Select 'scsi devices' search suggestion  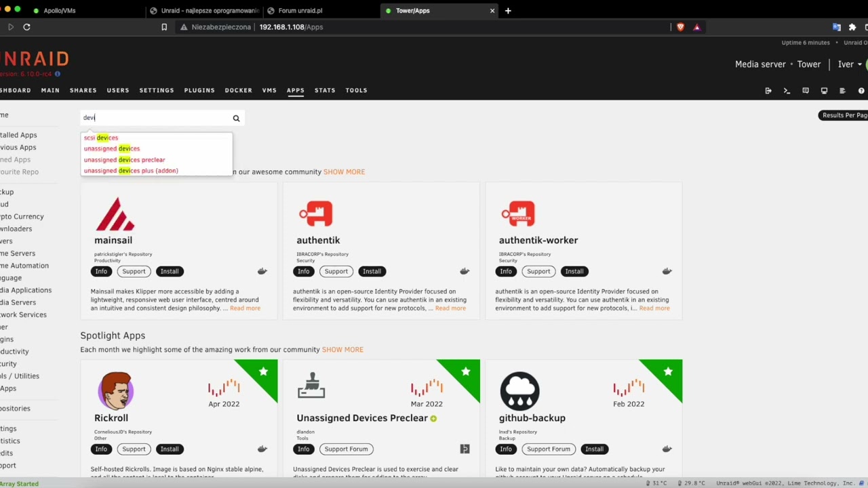101,138
